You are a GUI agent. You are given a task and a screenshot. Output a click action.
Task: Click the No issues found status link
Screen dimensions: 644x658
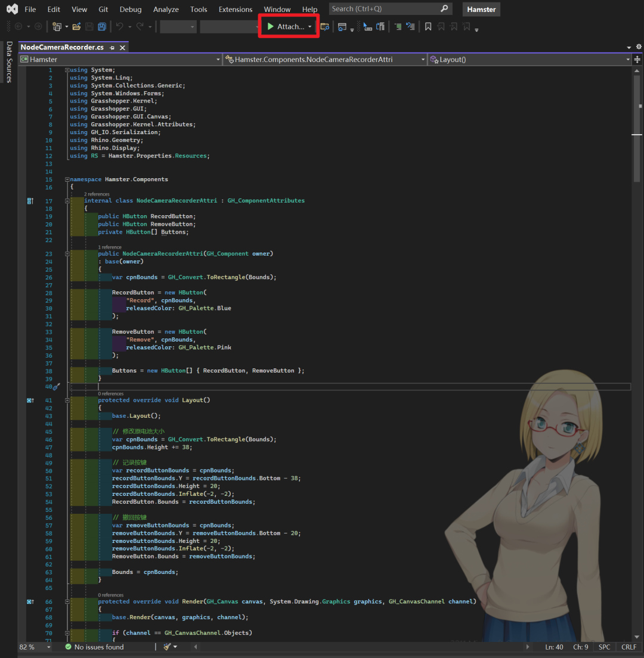(100, 647)
